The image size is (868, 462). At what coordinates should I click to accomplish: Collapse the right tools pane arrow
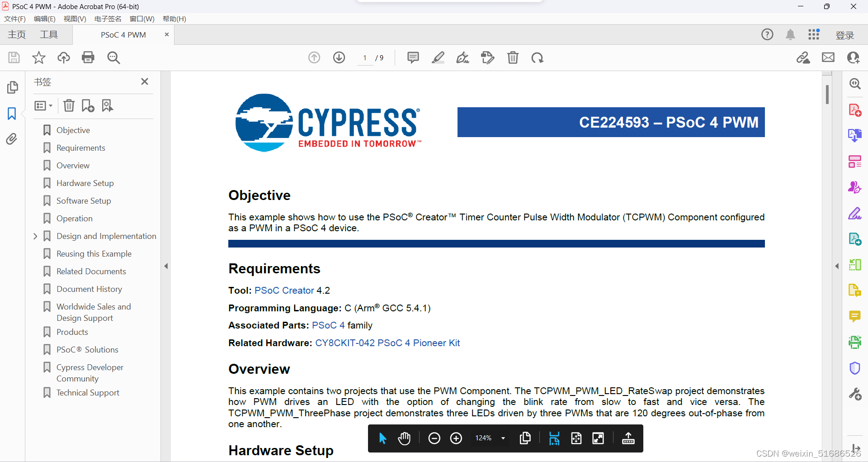coord(837,266)
